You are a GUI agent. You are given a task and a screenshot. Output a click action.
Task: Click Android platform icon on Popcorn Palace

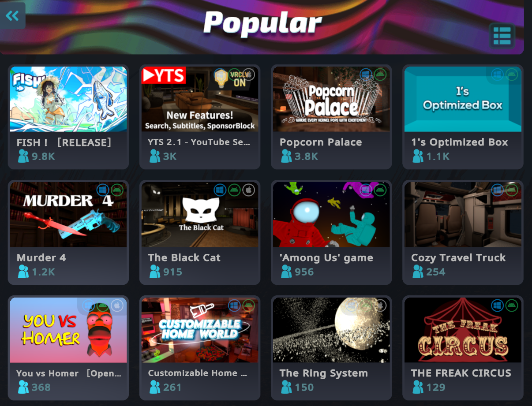(x=380, y=74)
